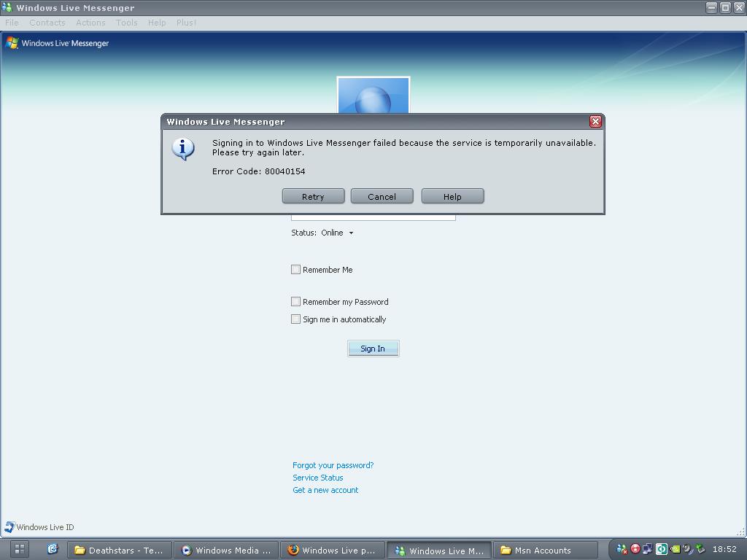Click the red Messenger Plus tray icon

(635, 549)
